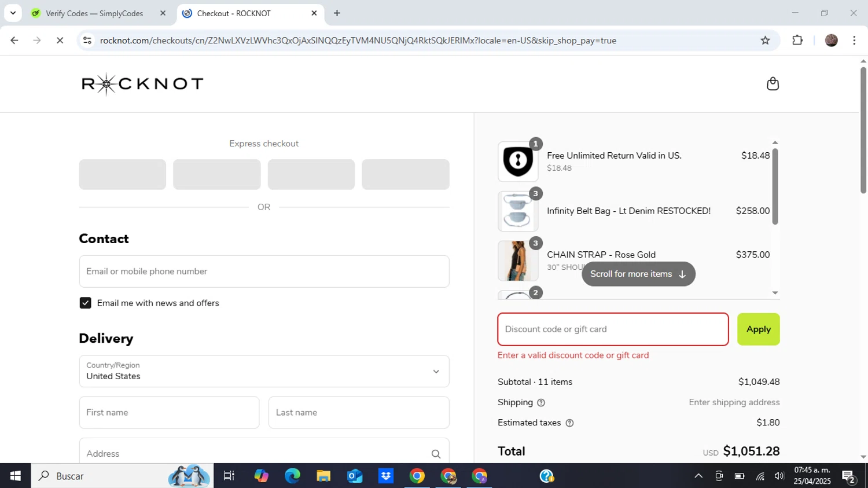Click the CHAIN STRAP Rose Gold thumbnail
868x488 pixels.
click(518, 261)
